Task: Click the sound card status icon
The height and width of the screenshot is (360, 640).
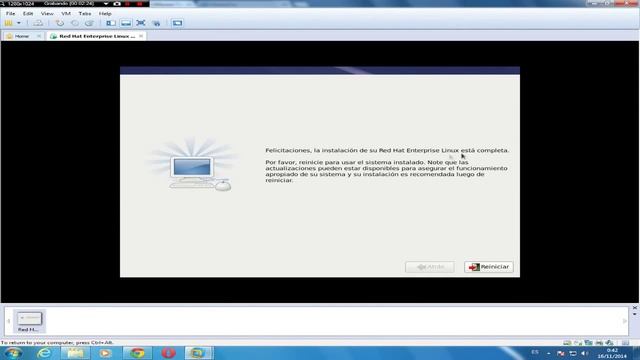Action: 609,343
